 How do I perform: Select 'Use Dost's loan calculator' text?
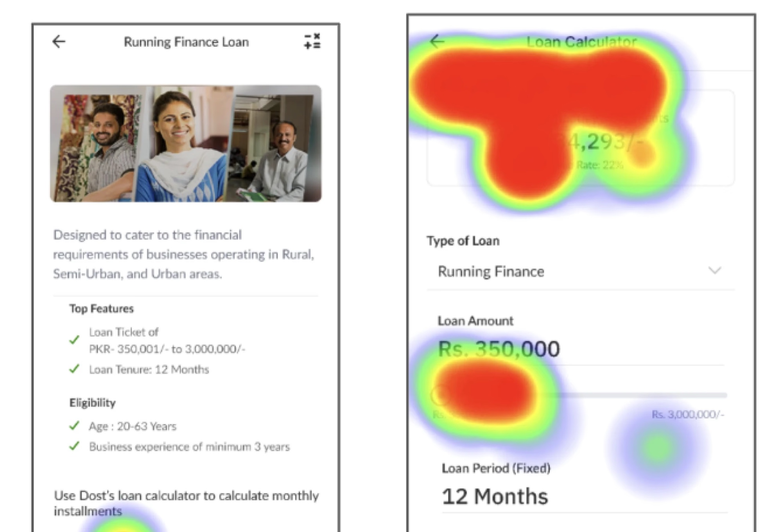tap(186, 503)
